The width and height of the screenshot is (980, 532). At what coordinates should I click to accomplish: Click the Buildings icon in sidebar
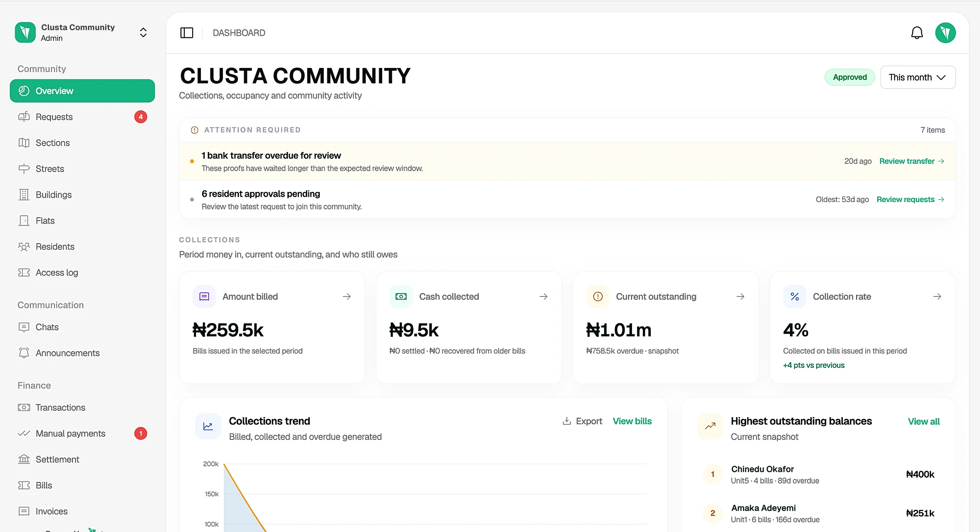pos(24,195)
